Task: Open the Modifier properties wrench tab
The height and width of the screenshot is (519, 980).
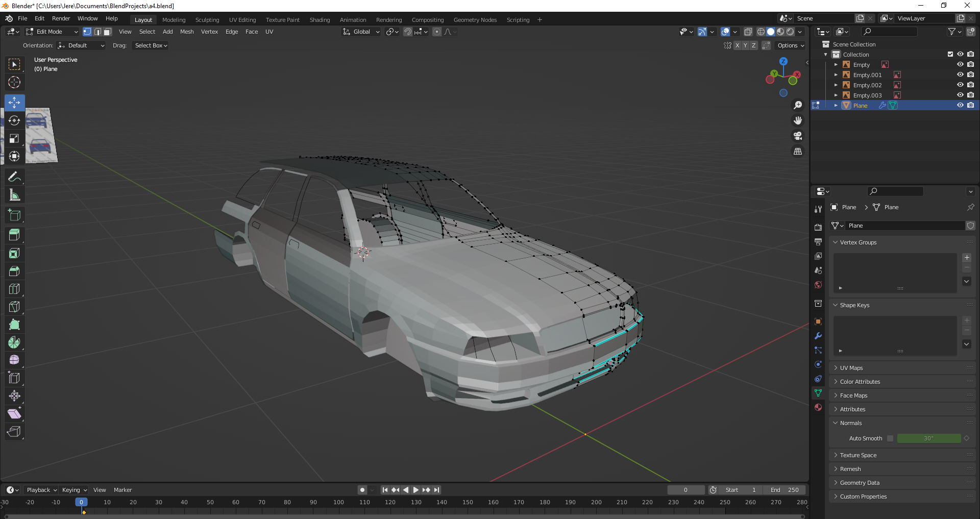Action: click(818, 336)
